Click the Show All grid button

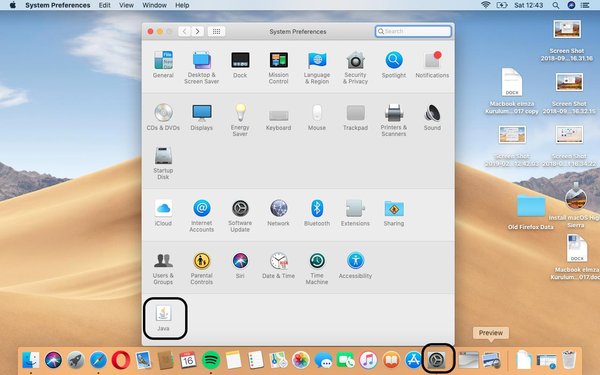coord(216,31)
